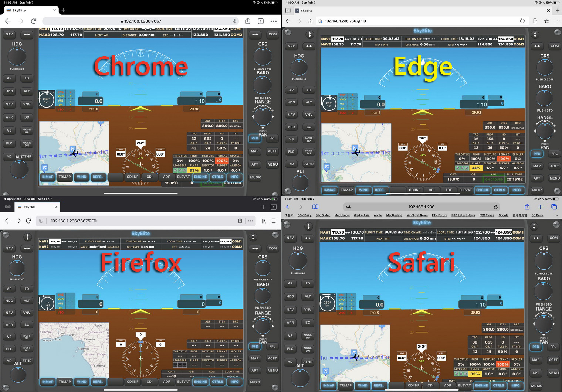Select the SkyElite tab in Chrome
The width and height of the screenshot is (562, 392).
pos(30,10)
